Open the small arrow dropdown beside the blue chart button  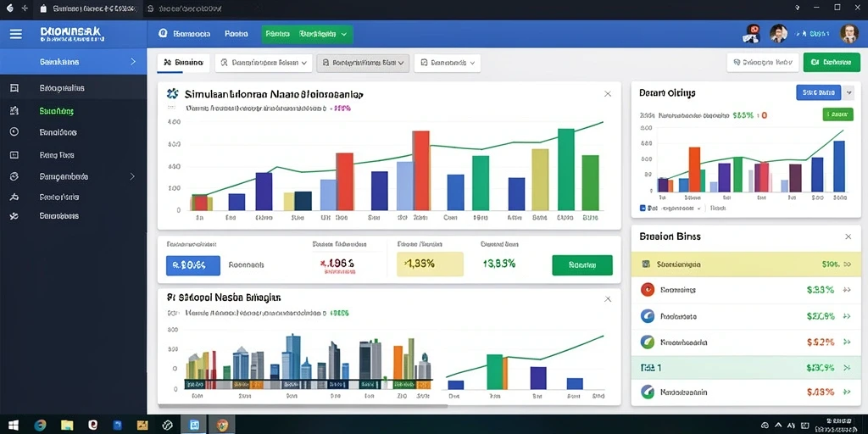click(x=849, y=92)
